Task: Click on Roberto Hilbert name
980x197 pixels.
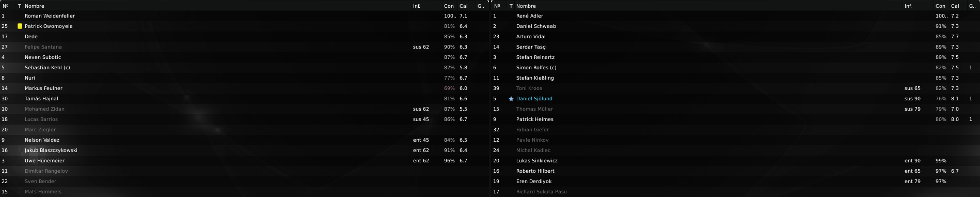Action: click(535, 171)
